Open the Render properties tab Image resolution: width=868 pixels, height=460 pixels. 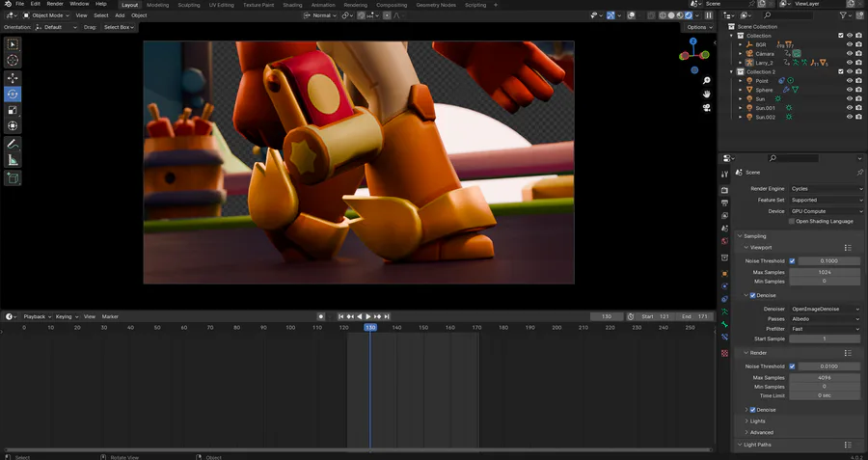click(x=724, y=190)
